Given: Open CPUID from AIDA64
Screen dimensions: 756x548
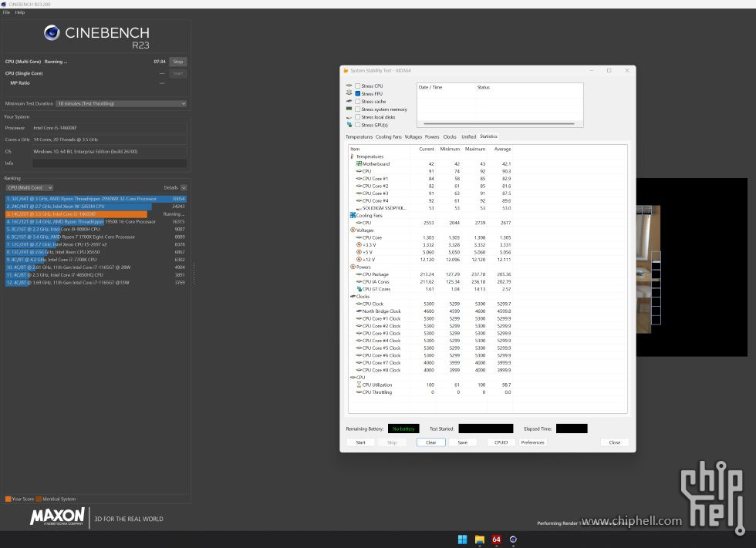Looking at the screenshot, I should [501, 442].
